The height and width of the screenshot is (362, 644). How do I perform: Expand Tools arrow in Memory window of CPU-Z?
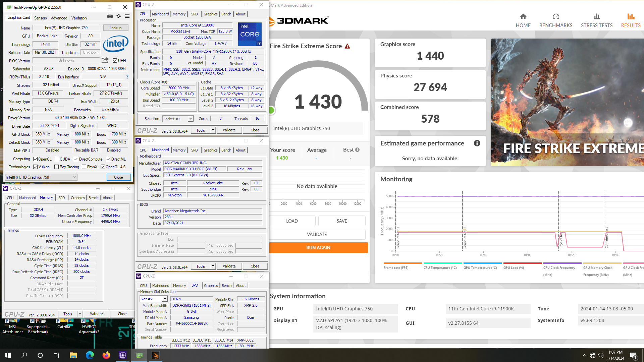pyautogui.click(x=80, y=314)
